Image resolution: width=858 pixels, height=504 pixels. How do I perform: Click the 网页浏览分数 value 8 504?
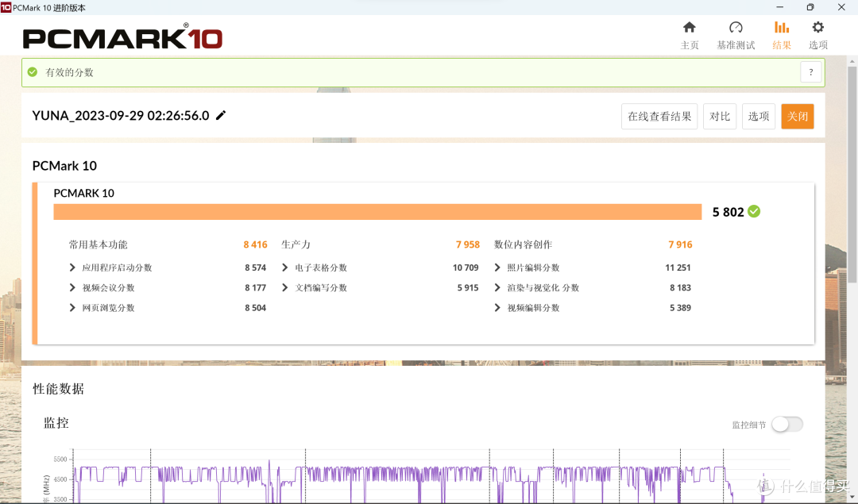[x=256, y=308]
